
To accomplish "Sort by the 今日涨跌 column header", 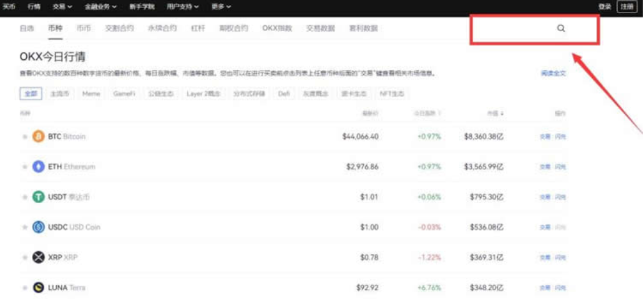I will pyautogui.click(x=427, y=113).
